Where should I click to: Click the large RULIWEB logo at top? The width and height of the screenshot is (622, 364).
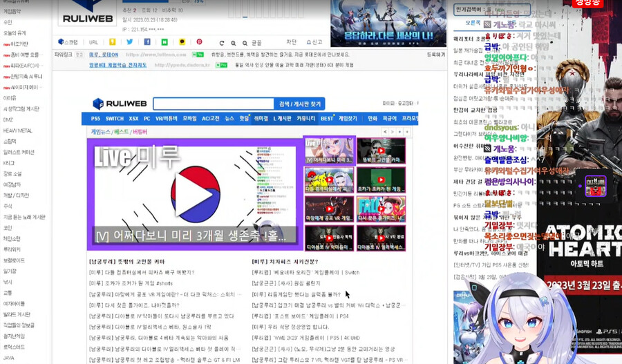pyautogui.click(x=88, y=12)
